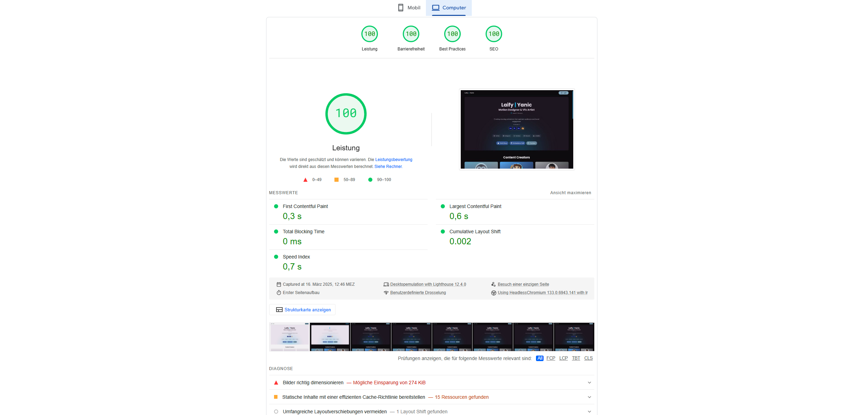Image resolution: width=868 pixels, height=415 pixels.
Task: Click the devices icon beside Desktopemulation
Action: pyautogui.click(x=386, y=284)
